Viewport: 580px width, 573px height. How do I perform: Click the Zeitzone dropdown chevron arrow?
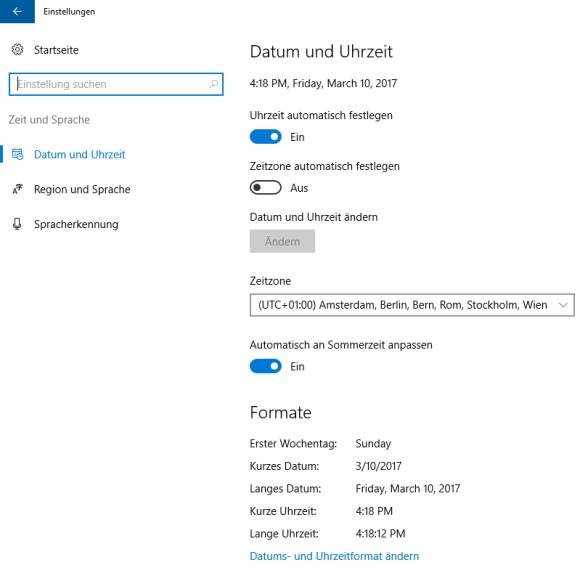(x=563, y=305)
